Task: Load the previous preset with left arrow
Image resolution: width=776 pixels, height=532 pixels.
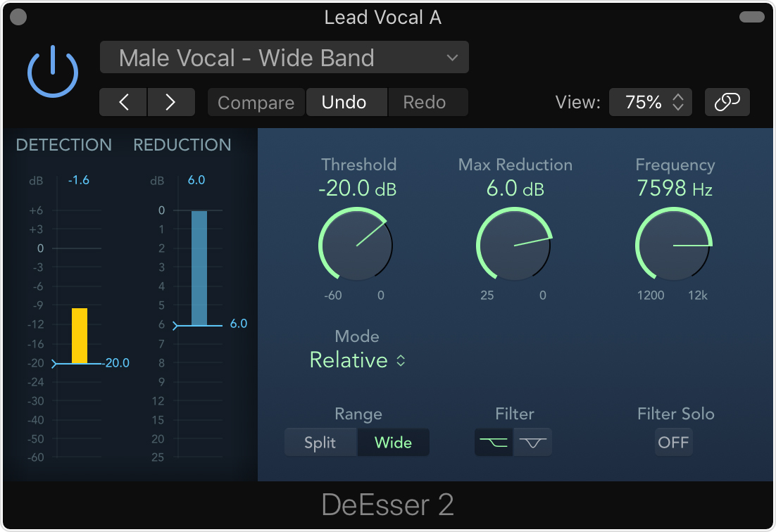Action: [x=123, y=102]
